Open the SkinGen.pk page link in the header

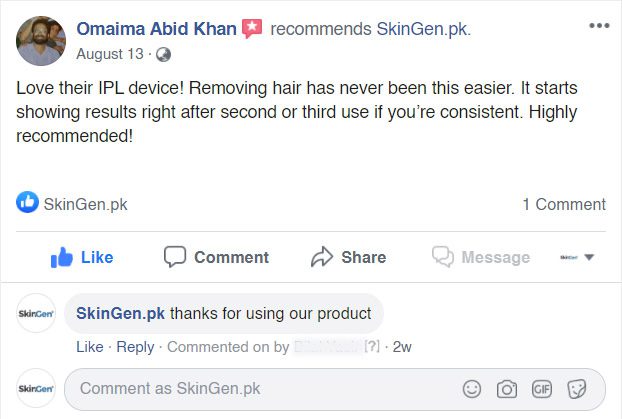[x=422, y=29]
